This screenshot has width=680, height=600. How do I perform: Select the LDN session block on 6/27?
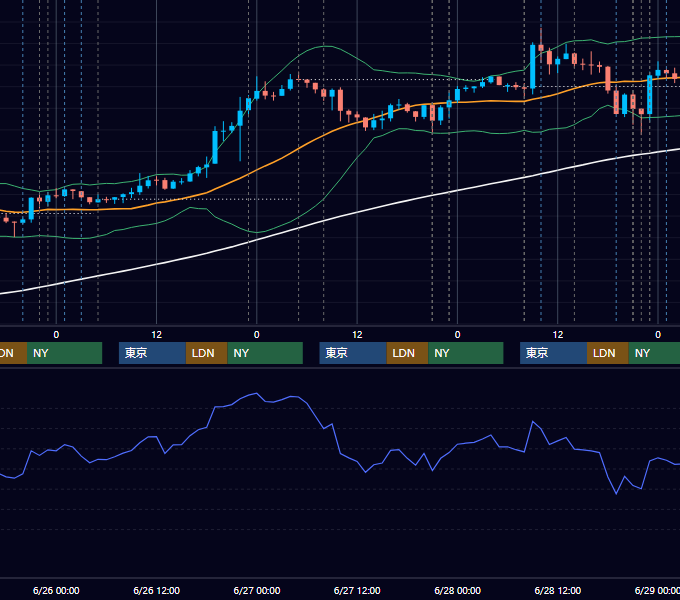coord(407,353)
